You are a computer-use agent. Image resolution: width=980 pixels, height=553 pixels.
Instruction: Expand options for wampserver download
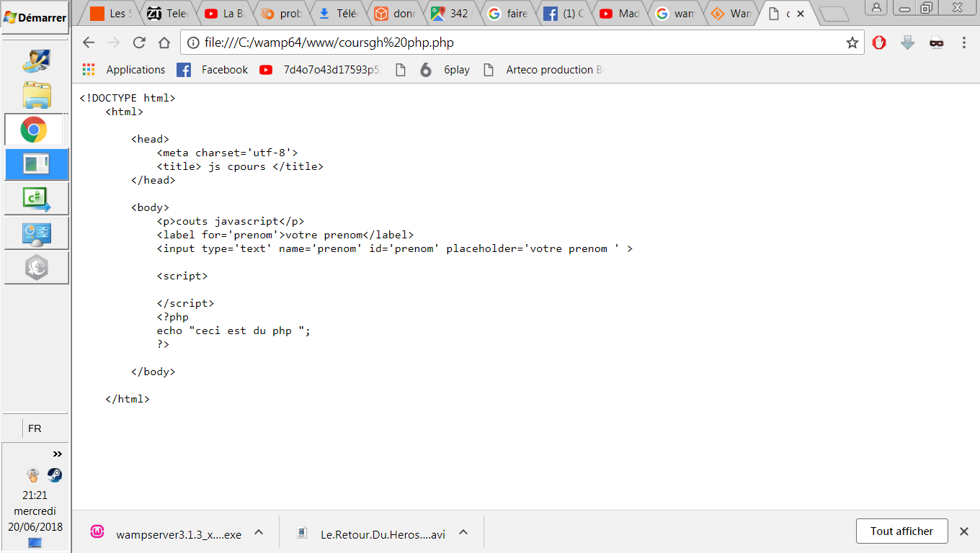tap(259, 532)
